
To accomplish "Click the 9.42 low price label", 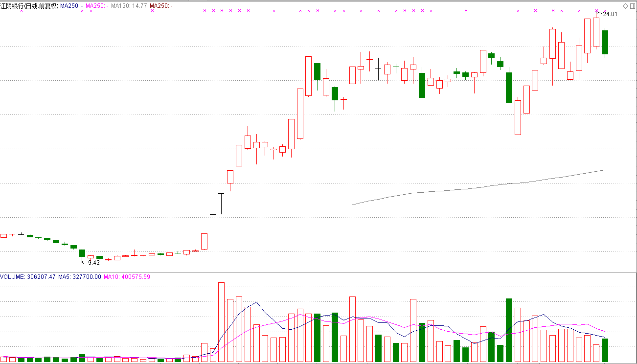I will click(x=94, y=263).
